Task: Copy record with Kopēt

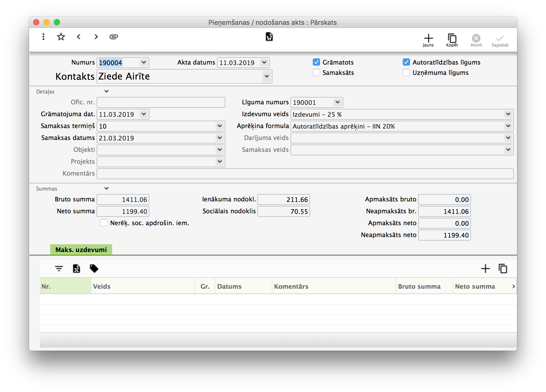Action: [x=452, y=40]
